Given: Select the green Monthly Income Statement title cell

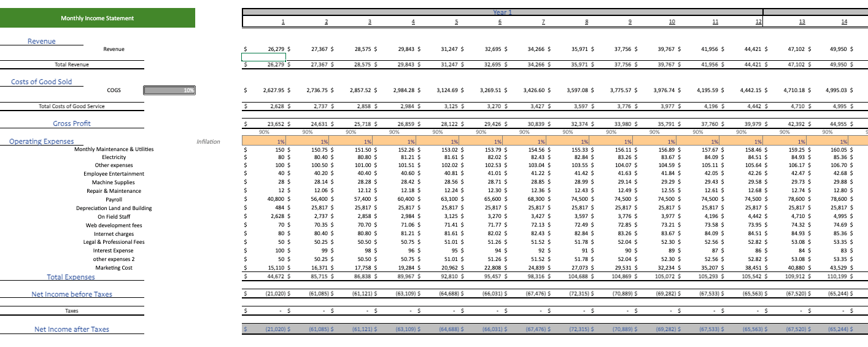Looking at the screenshot, I should pyautogui.click(x=98, y=18).
